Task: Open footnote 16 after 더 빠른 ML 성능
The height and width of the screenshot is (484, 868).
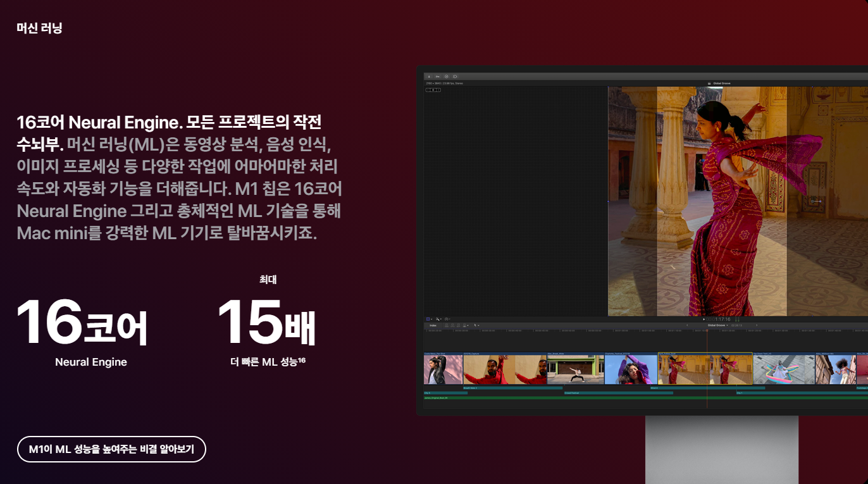Action: (302, 359)
